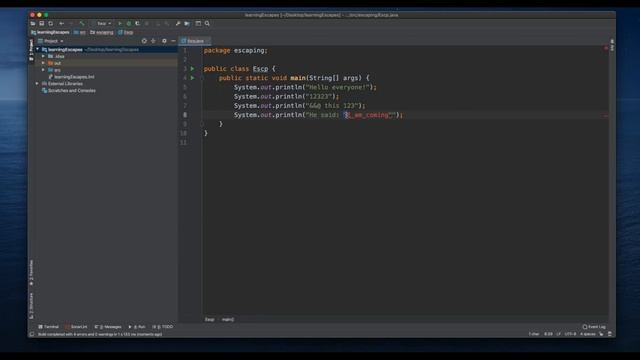The width and height of the screenshot is (640, 360).
Task: Run with coverage toolbar icon
Action: point(138,24)
